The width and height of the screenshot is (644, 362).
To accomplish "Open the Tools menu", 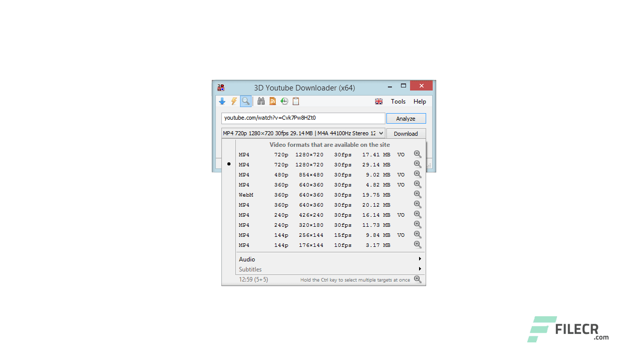I will [x=398, y=101].
